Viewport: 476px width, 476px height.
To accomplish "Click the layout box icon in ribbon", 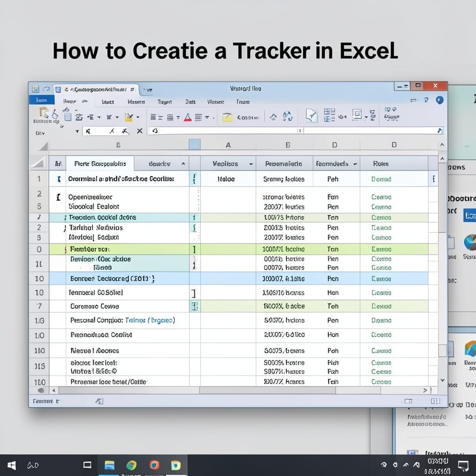I will (x=357, y=115).
